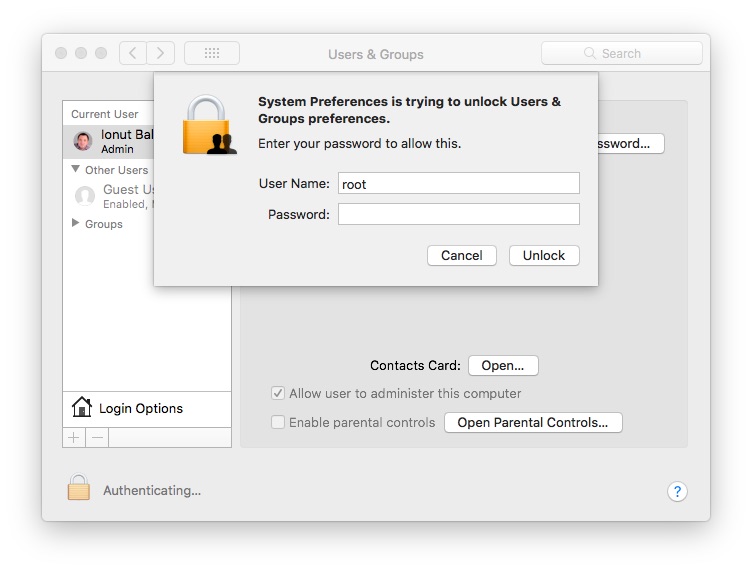Open help with the question mark button
The height and width of the screenshot is (571, 752).
(x=677, y=491)
